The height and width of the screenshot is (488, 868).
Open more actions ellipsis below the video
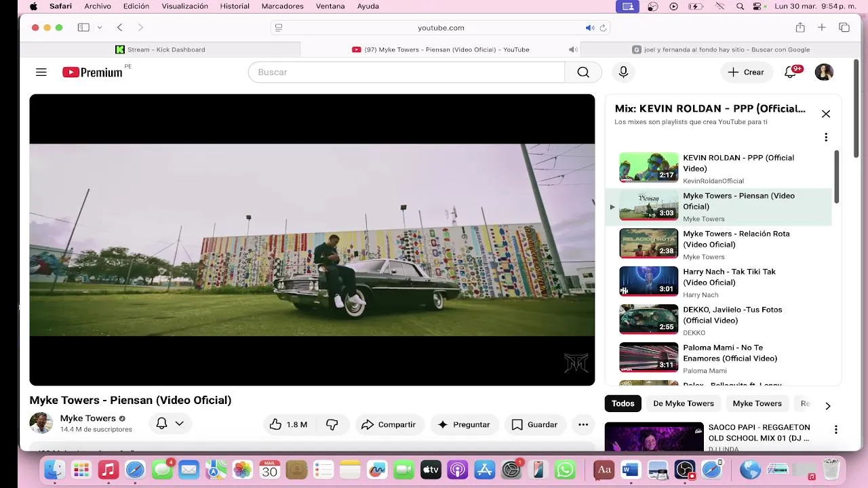coord(583,424)
